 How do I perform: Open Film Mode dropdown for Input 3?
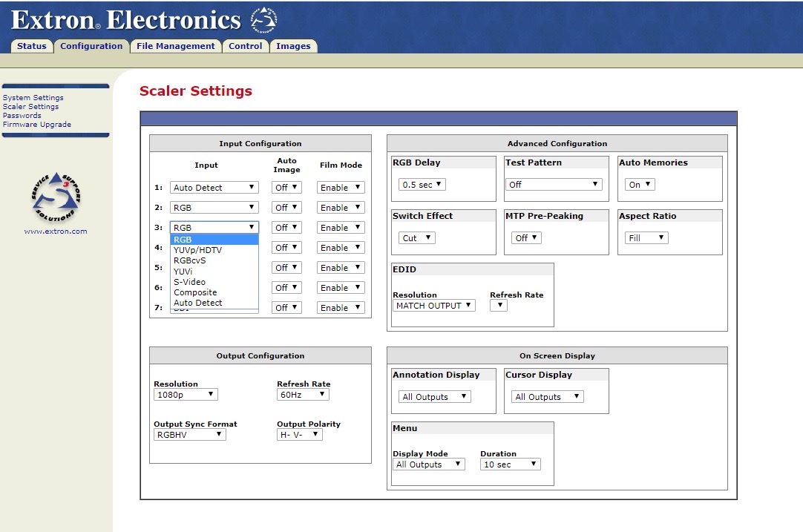click(341, 227)
